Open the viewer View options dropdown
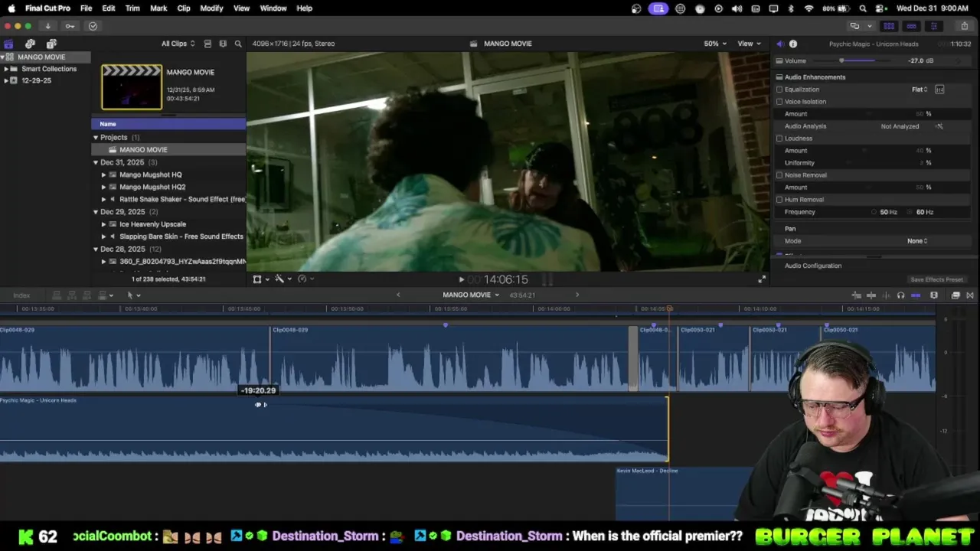980x551 pixels. 749,44
